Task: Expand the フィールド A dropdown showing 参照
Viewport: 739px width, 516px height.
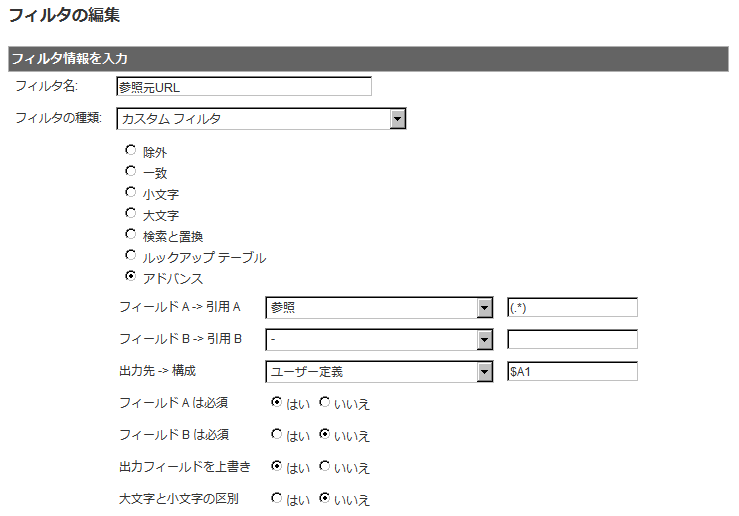Action: 379,308
